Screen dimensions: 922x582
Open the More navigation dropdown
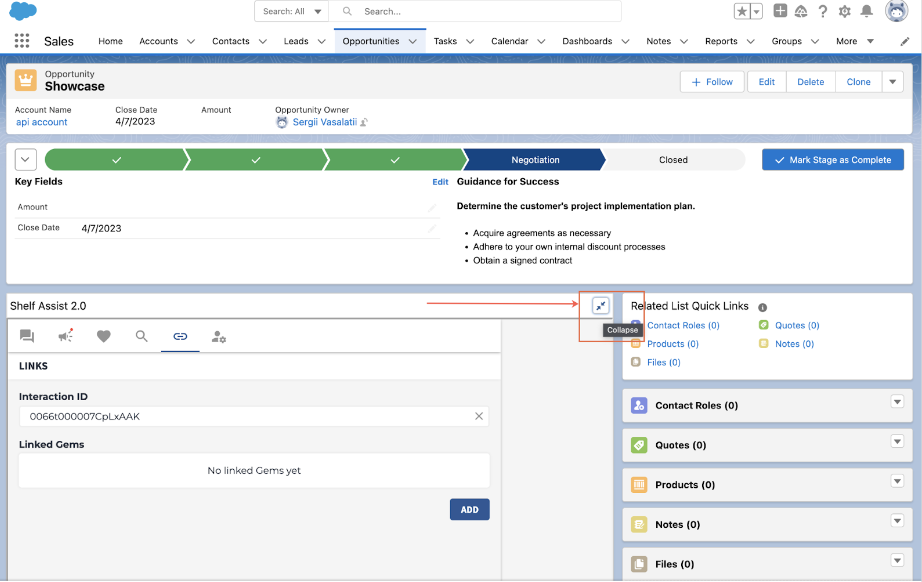tap(855, 41)
